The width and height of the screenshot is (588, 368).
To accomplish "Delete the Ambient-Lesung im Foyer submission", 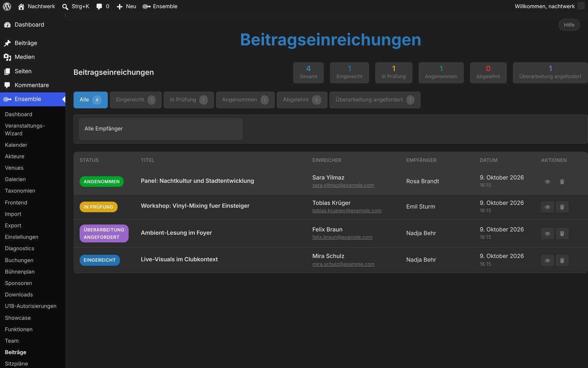I will tap(562, 233).
